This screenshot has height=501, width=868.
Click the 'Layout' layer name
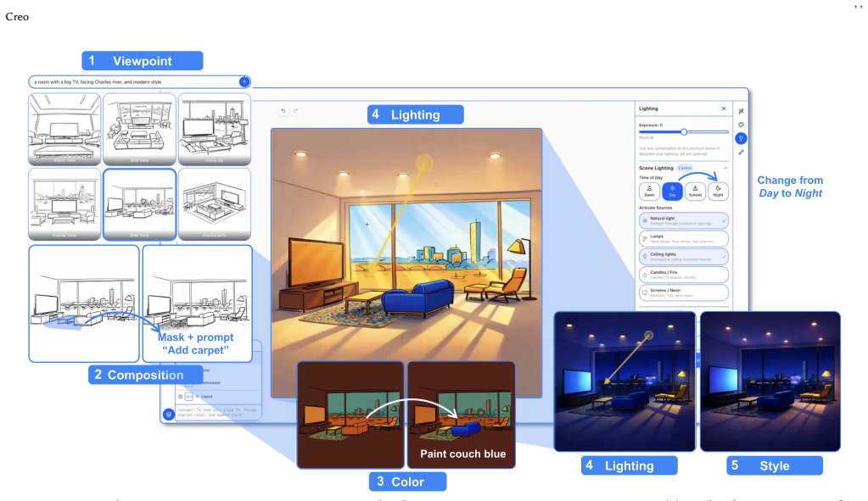point(206,397)
